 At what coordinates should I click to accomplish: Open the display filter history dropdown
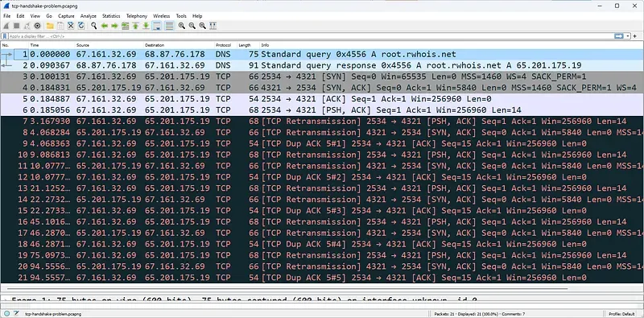[x=628, y=36]
